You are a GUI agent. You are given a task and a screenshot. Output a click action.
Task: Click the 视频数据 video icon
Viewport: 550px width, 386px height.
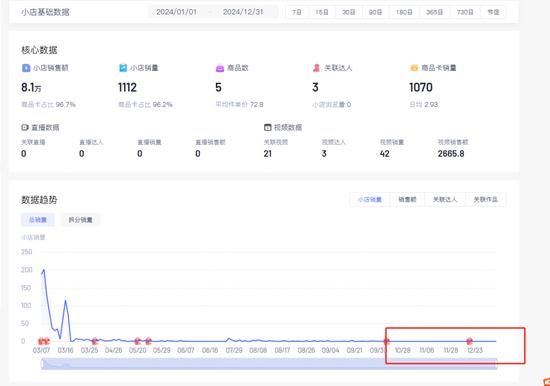(268, 127)
